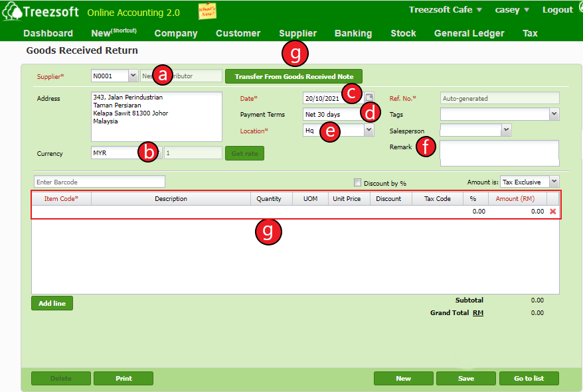Screen dimensions: 583x392
Task: Click the Delete button
Action: [61, 378]
